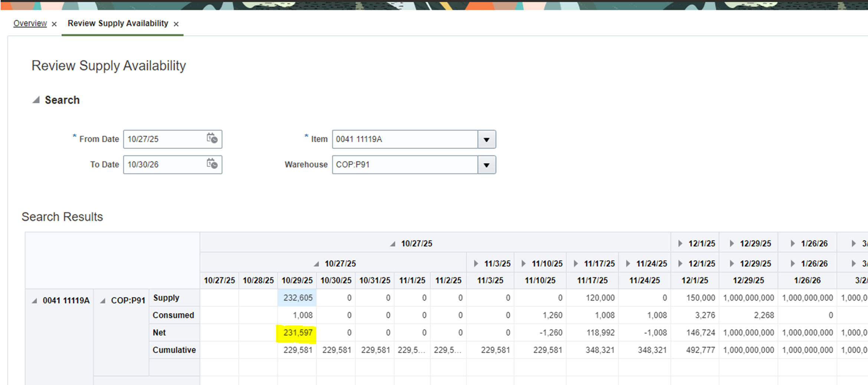Expand the 11/10/25 week column
Image resolution: width=868 pixels, height=385 pixels.
(x=523, y=264)
